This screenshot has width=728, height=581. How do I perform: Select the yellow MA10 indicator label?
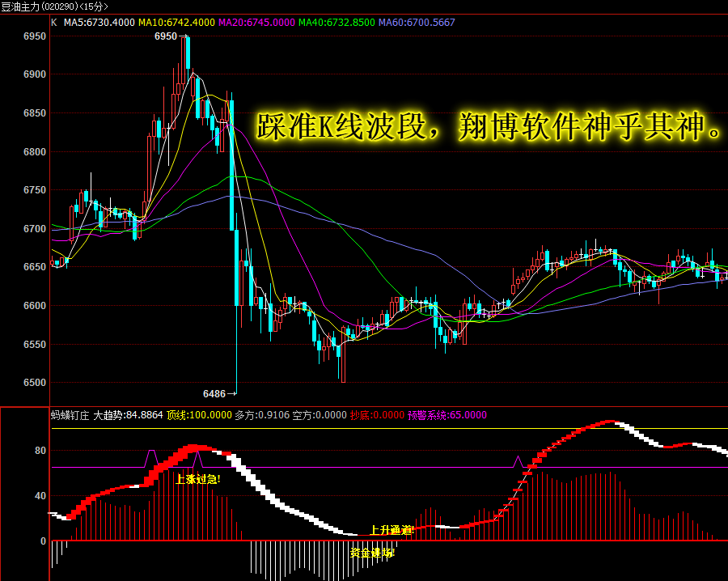[x=176, y=23]
